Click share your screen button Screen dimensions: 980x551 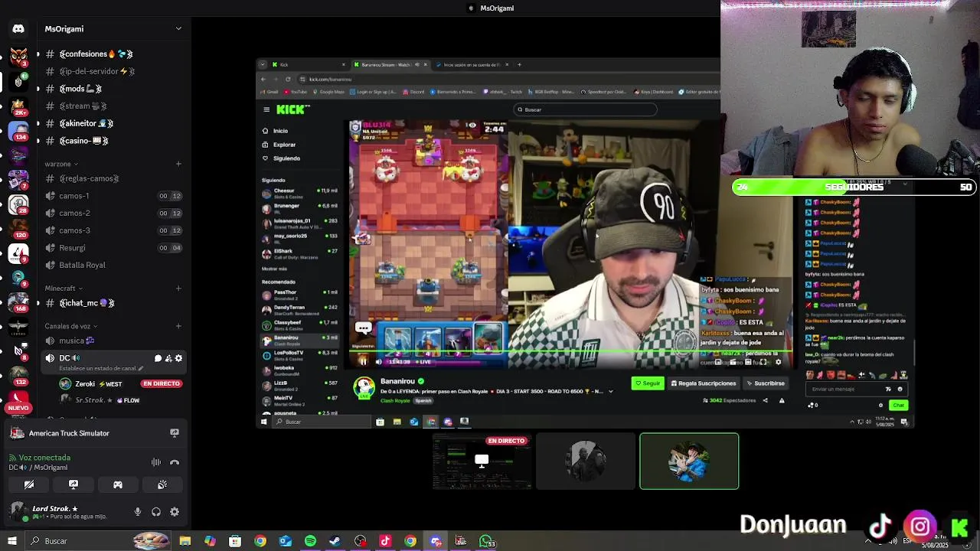73,484
